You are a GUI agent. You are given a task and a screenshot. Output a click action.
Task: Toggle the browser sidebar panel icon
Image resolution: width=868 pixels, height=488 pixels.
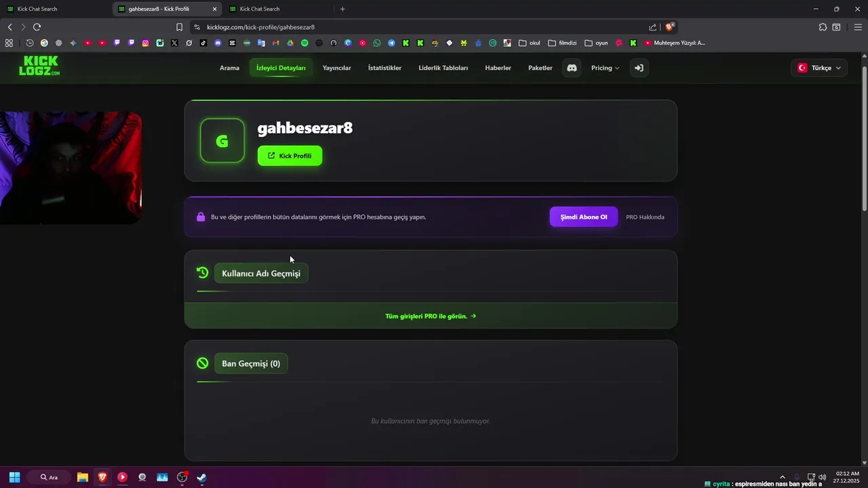[x=837, y=27]
